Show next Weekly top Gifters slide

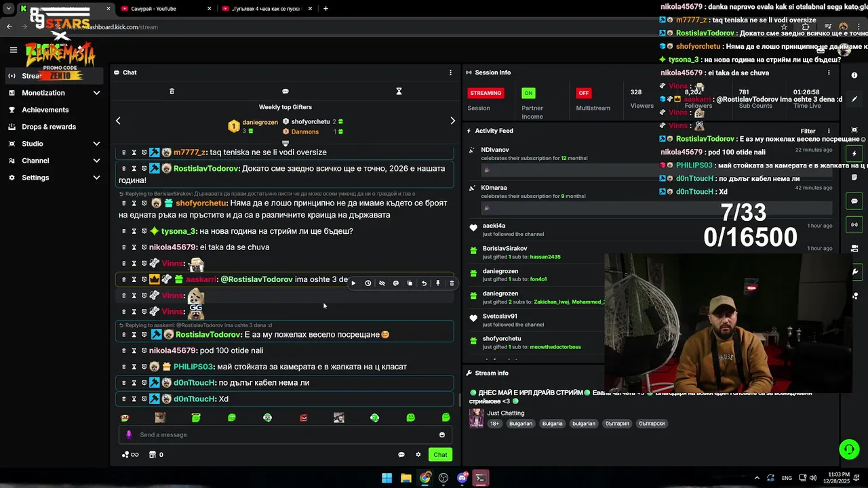(452, 121)
